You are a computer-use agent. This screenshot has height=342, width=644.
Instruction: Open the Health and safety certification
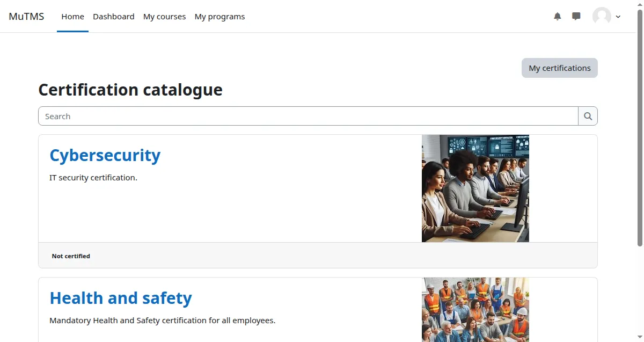(120, 298)
